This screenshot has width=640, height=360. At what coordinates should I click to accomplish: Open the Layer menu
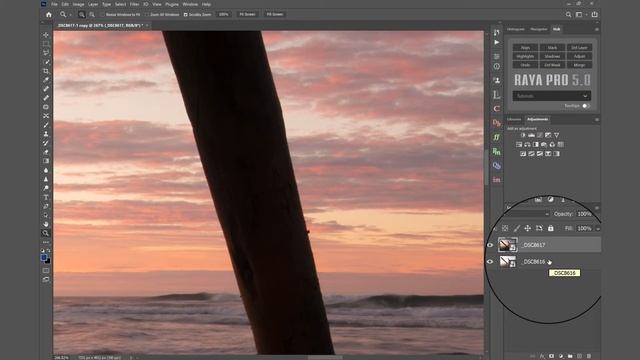click(x=93, y=4)
